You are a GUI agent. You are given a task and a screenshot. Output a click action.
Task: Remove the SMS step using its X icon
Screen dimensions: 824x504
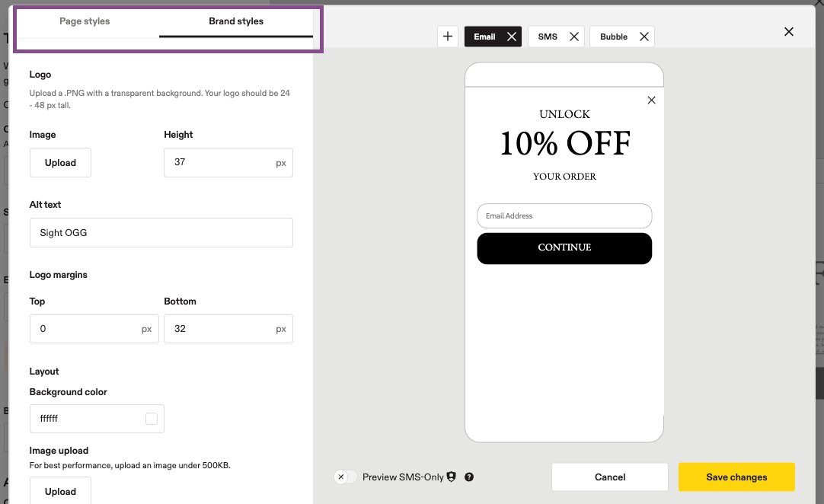574,37
